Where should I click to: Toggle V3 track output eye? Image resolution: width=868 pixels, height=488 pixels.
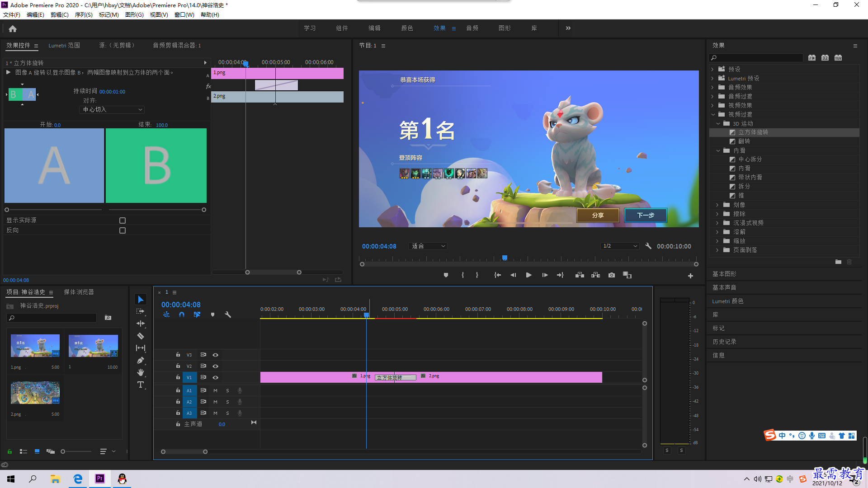216,355
